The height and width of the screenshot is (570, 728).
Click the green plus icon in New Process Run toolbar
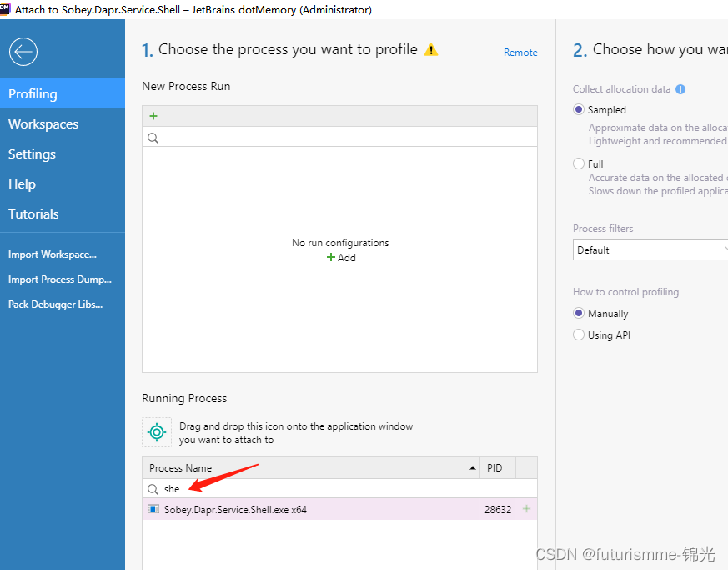point(153,116)
